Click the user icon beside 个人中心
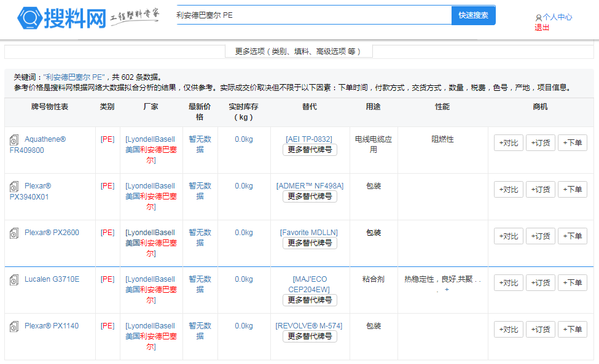 point(538,18)
